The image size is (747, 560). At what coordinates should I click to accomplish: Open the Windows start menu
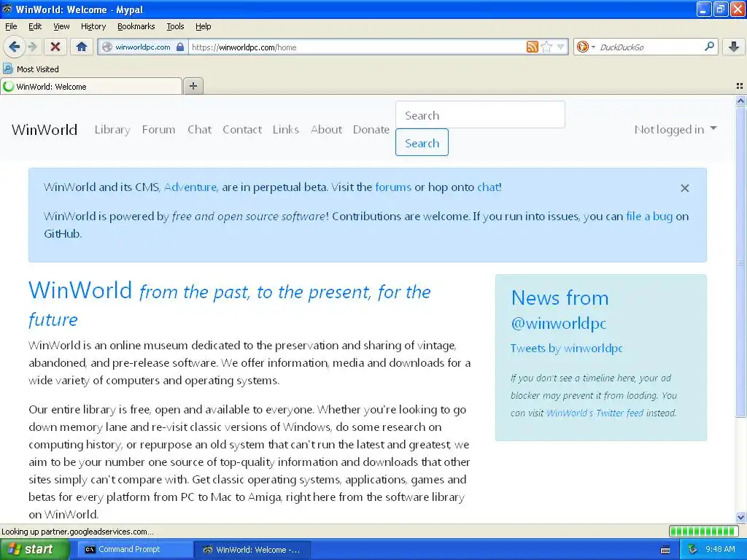[34, 550]
